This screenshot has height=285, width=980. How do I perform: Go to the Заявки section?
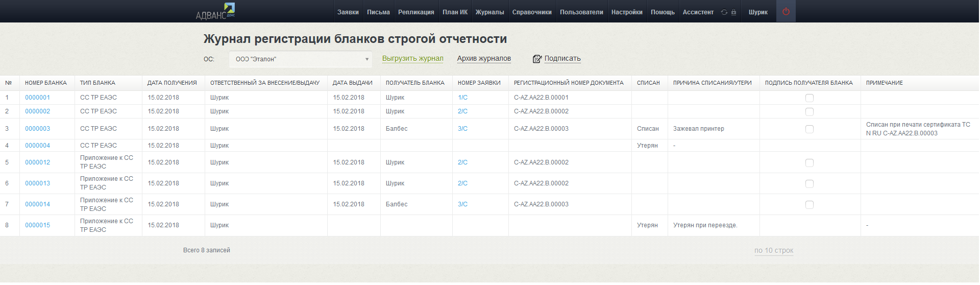348,12
